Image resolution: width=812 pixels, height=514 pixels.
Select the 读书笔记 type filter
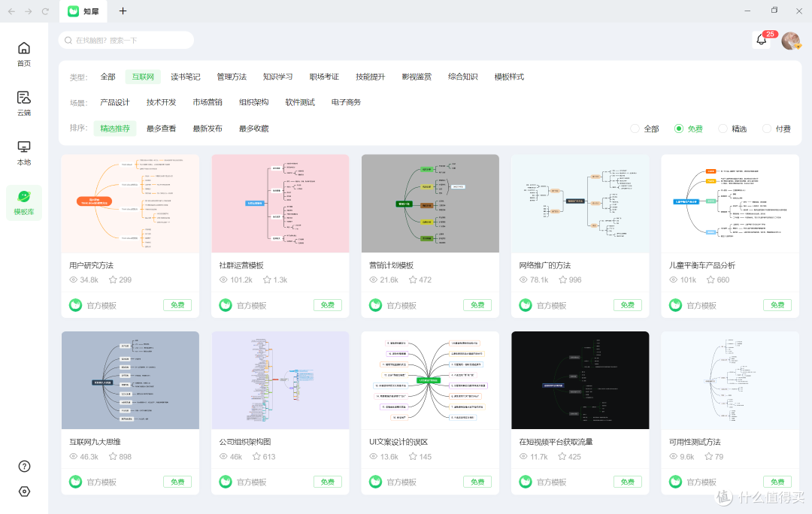186,77
